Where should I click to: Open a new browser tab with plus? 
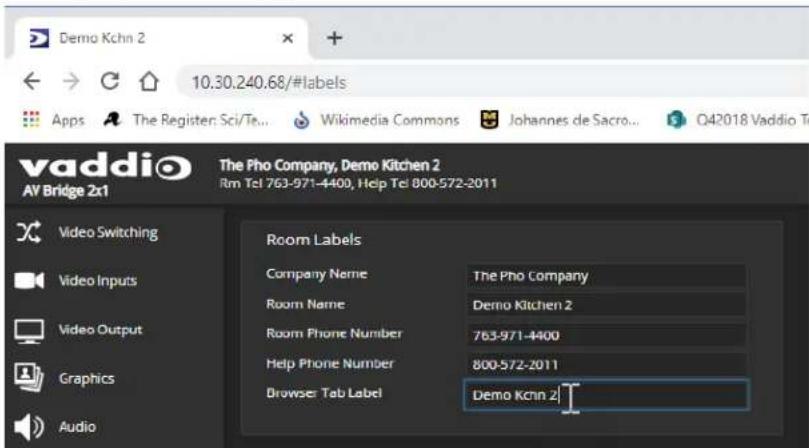coord(334,38)
